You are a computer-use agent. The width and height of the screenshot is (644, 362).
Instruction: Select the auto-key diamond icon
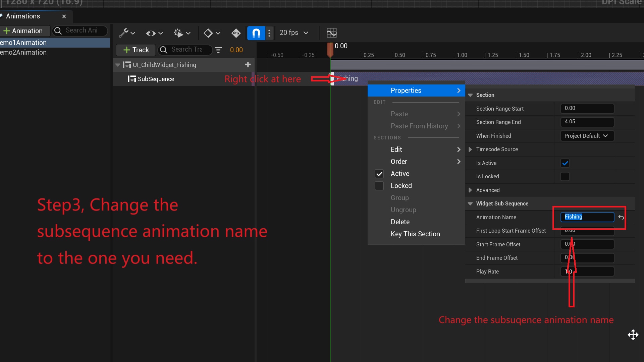pos(236,34)
